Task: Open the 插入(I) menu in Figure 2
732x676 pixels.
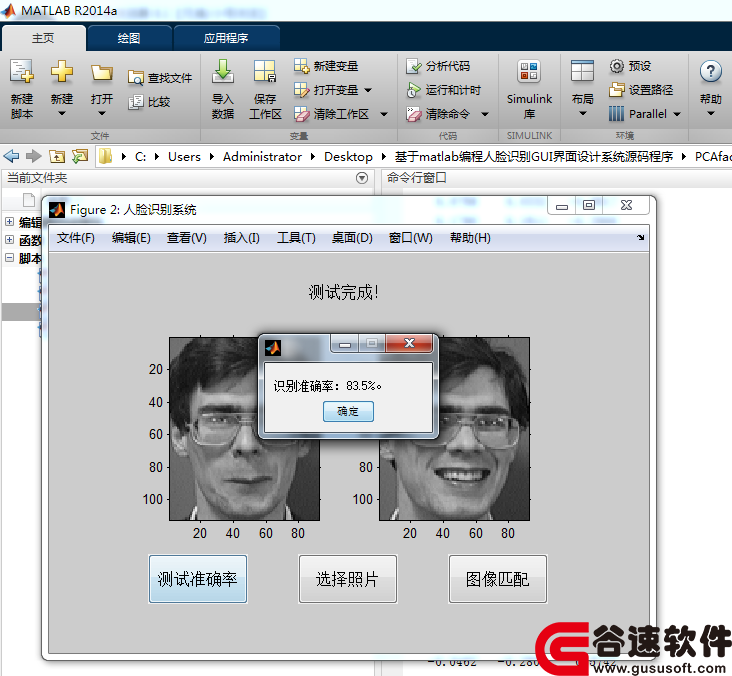Action: (241, 238)
